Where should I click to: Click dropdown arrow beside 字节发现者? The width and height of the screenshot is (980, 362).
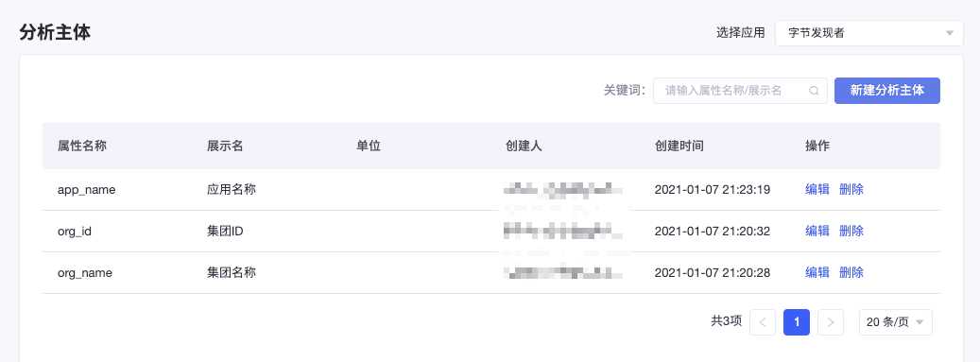(x=950, y=33)
